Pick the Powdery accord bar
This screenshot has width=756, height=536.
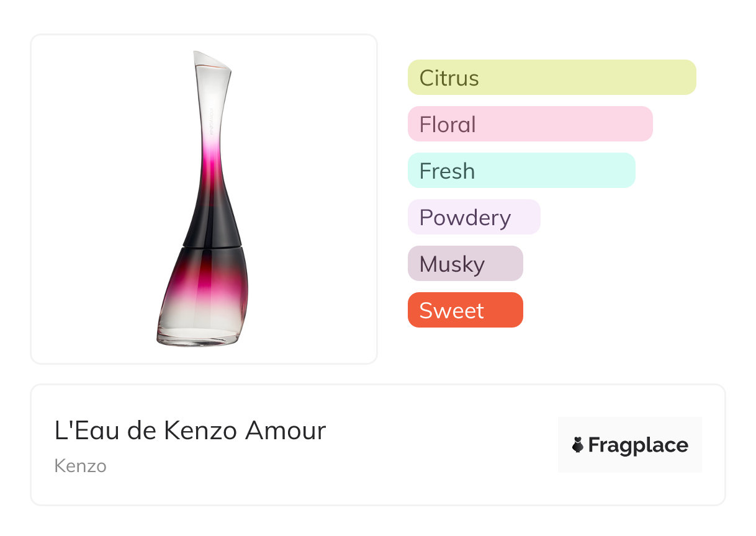pyautogui.click(x=474, y=217)
